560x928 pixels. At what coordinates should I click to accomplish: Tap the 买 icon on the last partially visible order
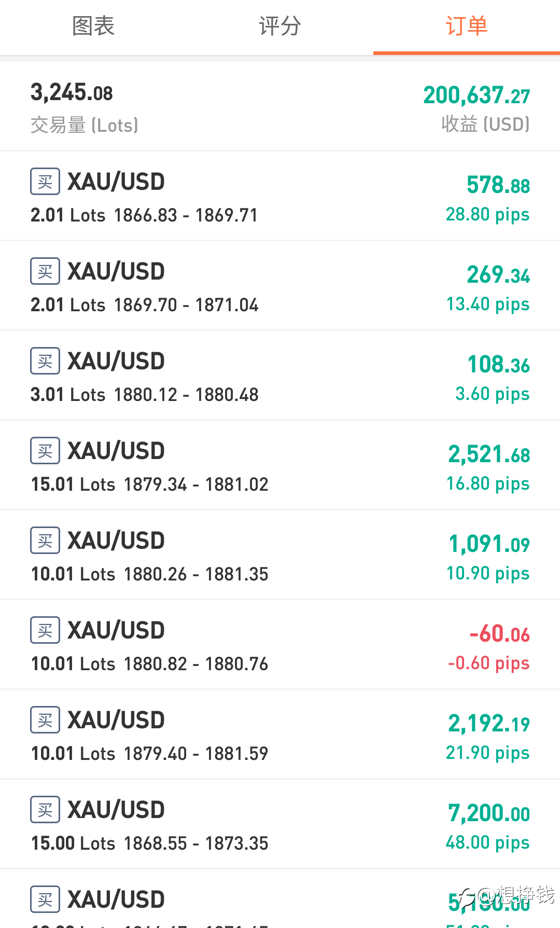coord(45,899)
